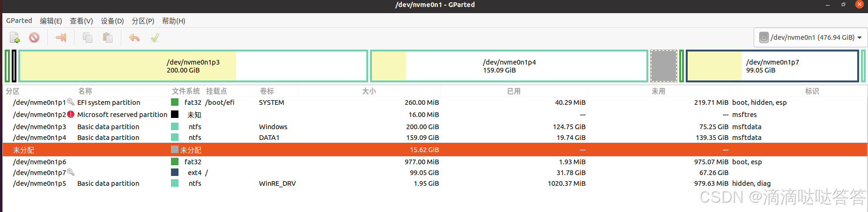
Task: Click the gray unallocated block in disk map
Action: [x=663, y=66]
